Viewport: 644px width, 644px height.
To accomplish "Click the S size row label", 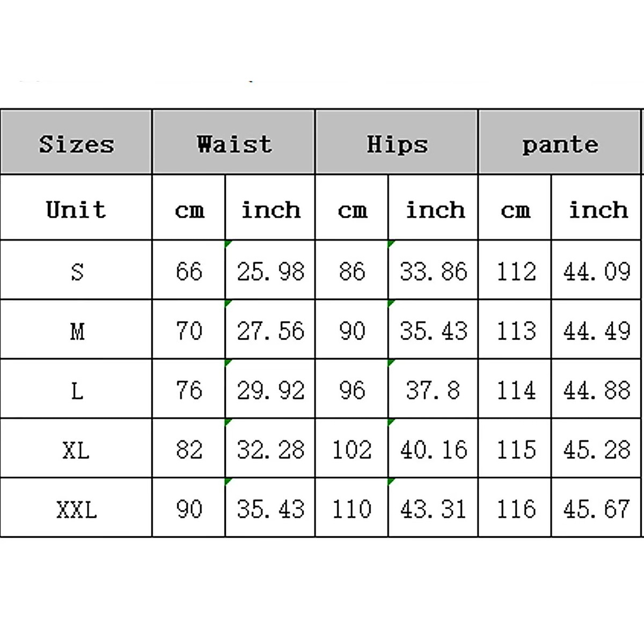I will 76,270.
